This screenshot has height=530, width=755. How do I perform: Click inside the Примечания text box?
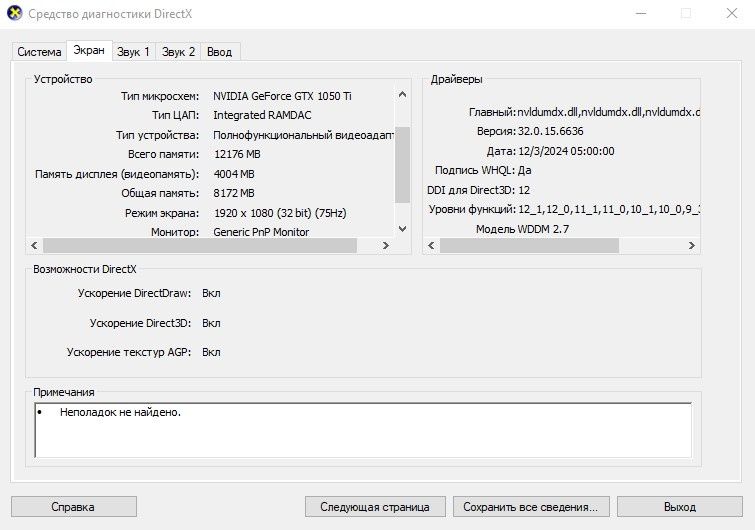363,430
